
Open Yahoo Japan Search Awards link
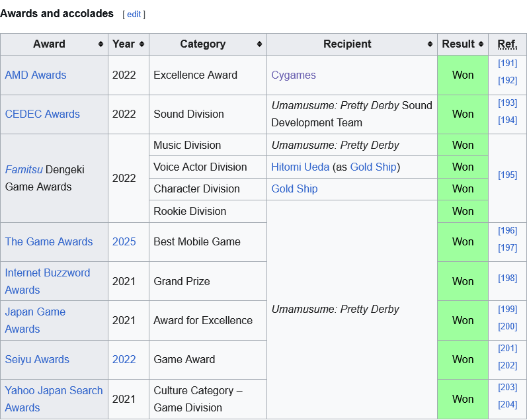point(54,399)
